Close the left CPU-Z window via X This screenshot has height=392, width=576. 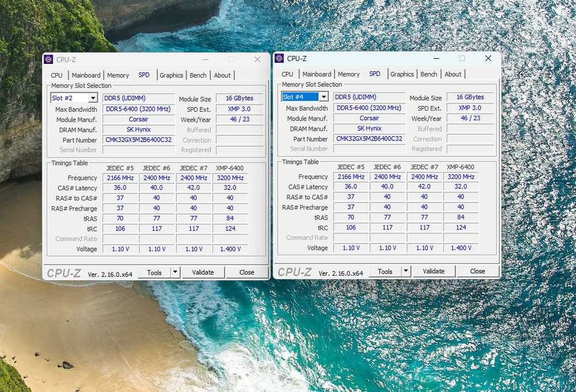pyautogui.click(x=257, y=59)
